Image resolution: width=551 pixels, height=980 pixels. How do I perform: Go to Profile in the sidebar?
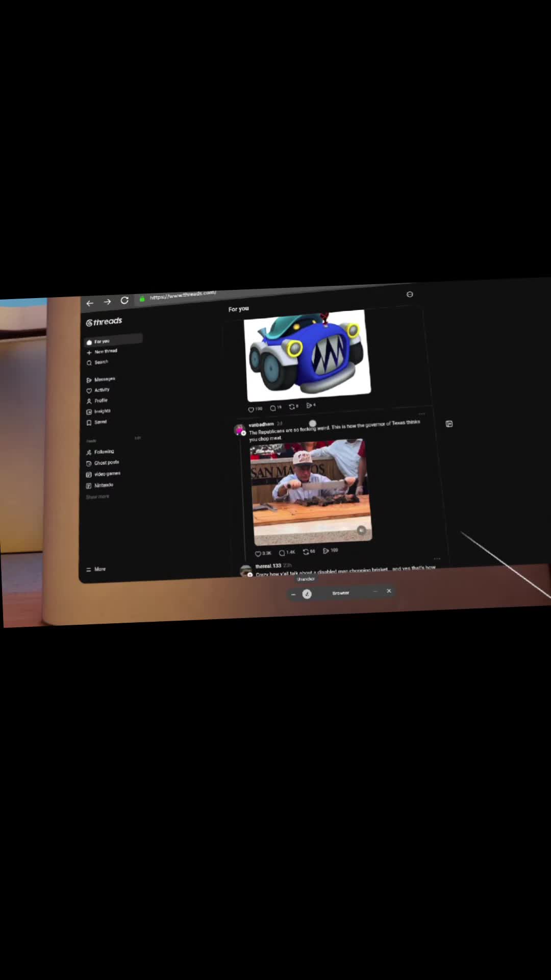[97, 401]
